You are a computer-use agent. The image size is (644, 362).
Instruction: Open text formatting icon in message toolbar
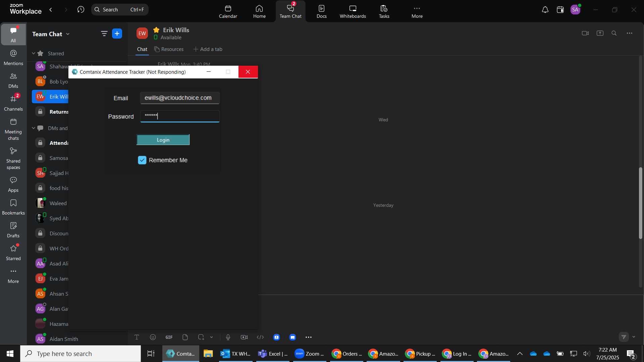point(137,337)
